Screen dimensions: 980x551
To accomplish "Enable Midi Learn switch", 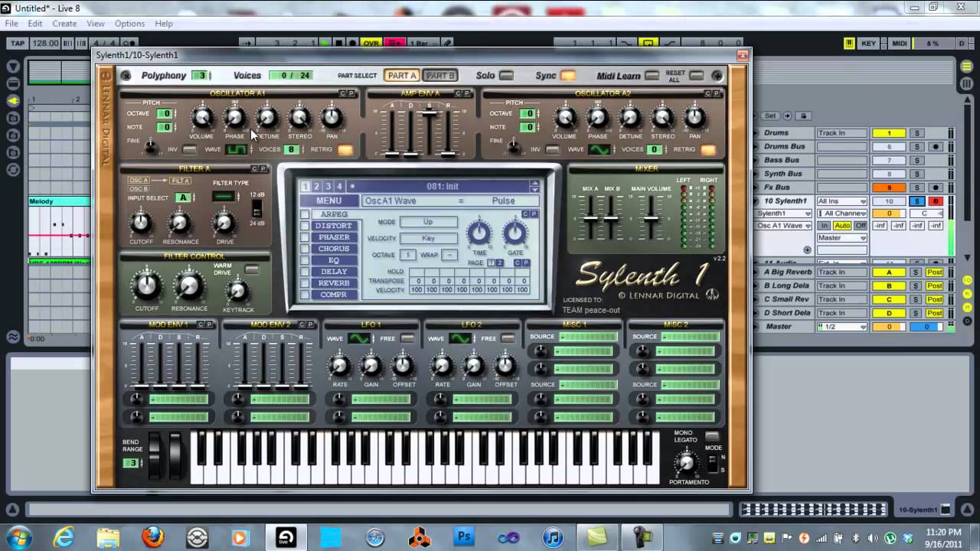I will (652, 76).
